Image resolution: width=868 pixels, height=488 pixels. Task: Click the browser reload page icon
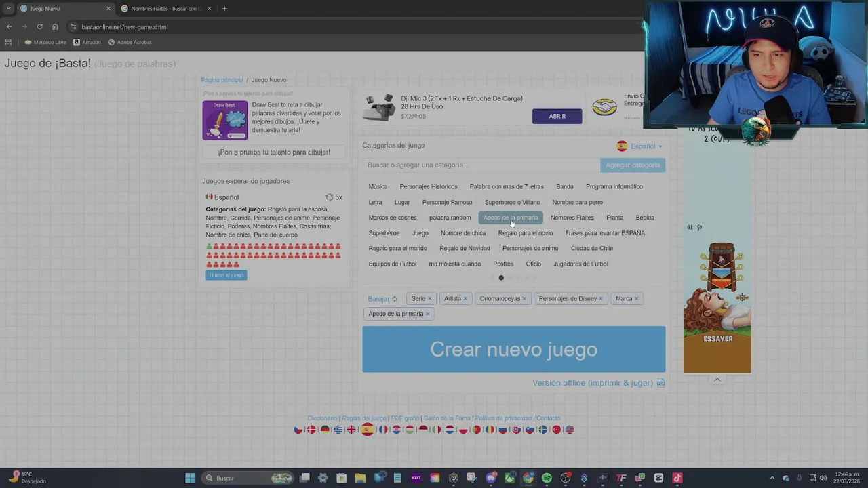[39, 26]
